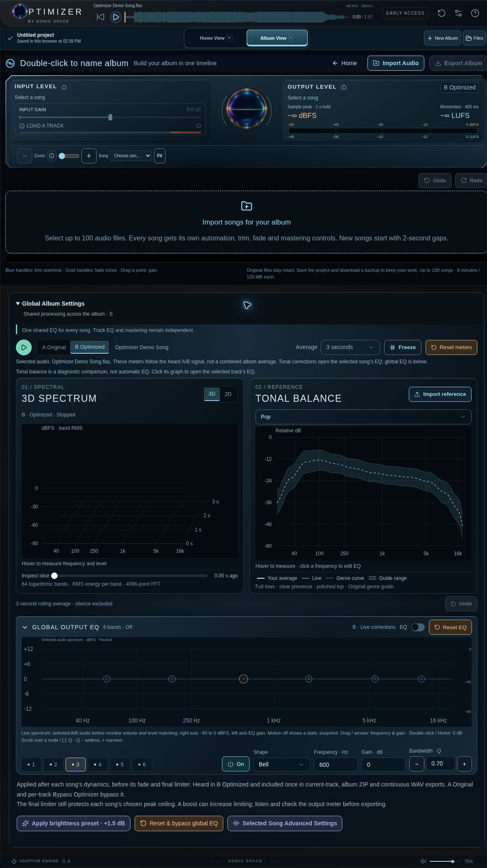Zoom in the timeline with plus button

89,156
